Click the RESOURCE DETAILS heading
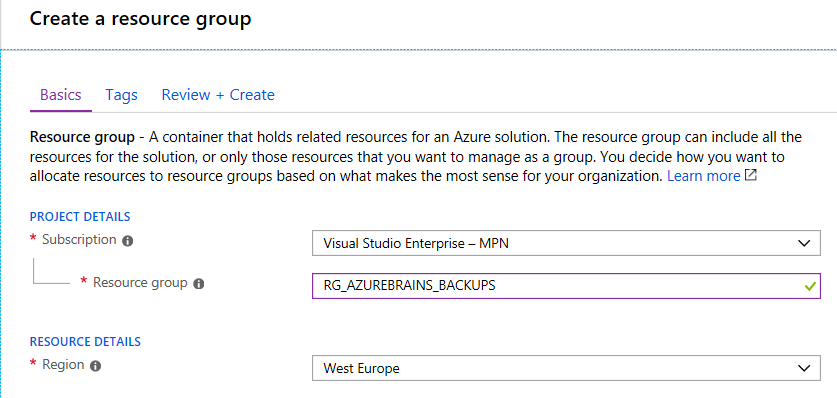 [x=85, y=341]
